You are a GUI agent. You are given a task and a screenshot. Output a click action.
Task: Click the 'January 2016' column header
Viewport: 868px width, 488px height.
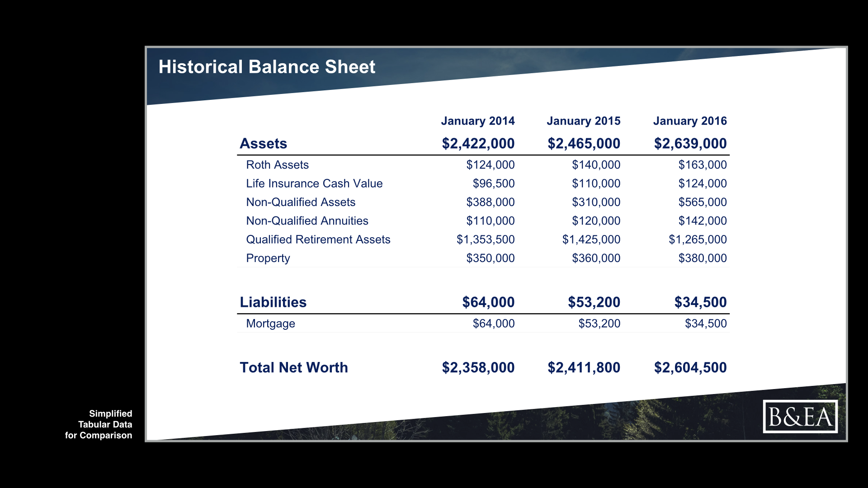[690, 121]
